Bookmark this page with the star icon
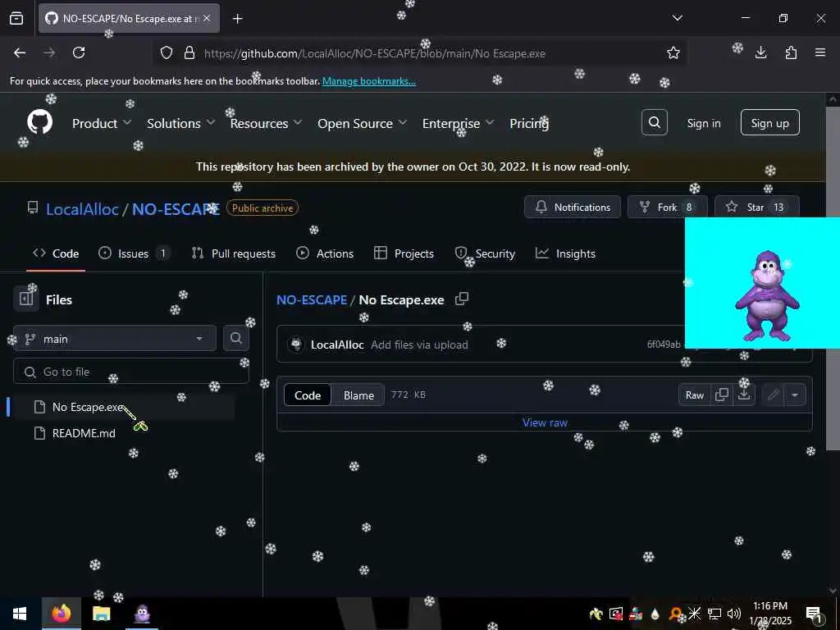 pos(673,52)
